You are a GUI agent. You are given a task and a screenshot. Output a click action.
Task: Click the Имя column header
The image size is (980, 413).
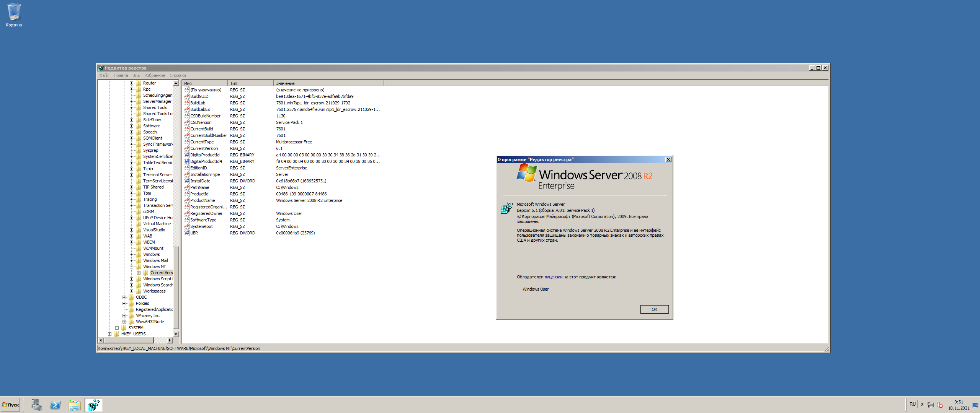tap(205, 83)
